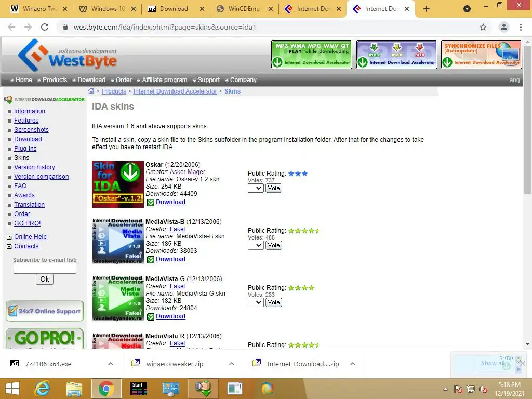Viewport: 532px width, 399px height.
Task: Close the WinCDEmu tab
Action: point(270,9)
